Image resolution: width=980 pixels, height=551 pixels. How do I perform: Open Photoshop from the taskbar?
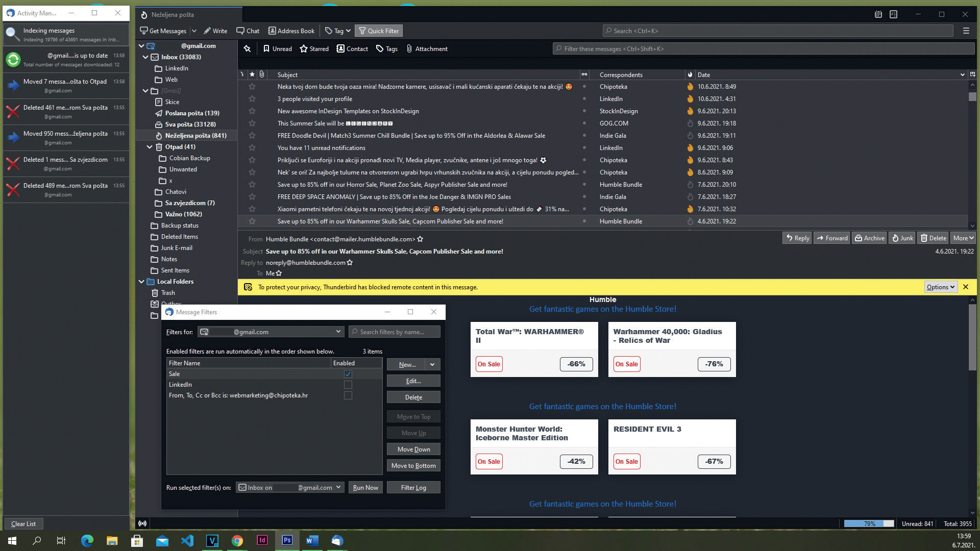(287, 540)
